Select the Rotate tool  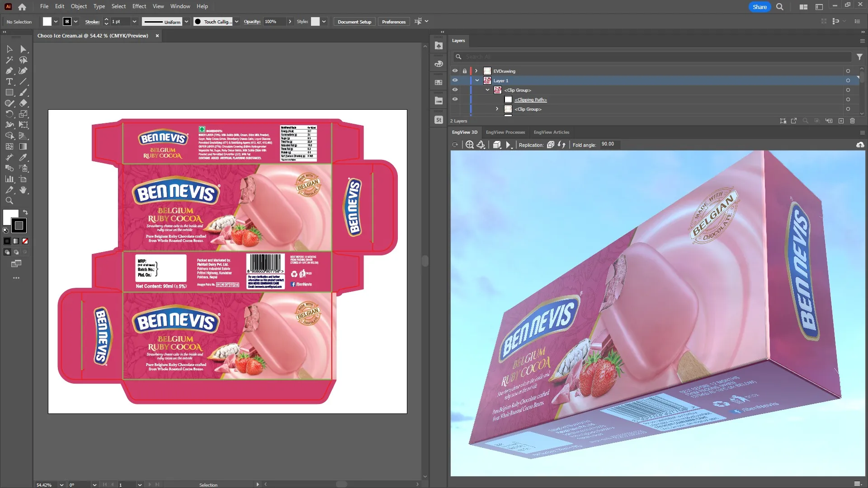coord(9,114)
